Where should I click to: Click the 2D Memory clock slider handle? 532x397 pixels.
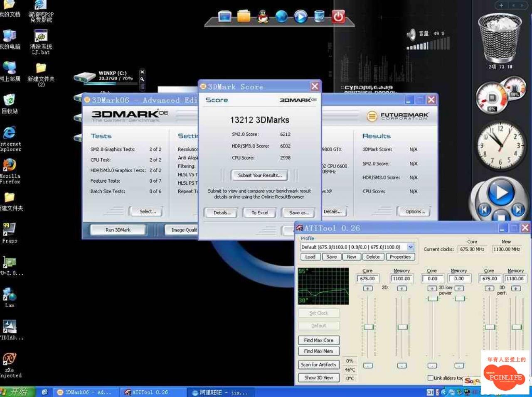click(x=402, y=327)
